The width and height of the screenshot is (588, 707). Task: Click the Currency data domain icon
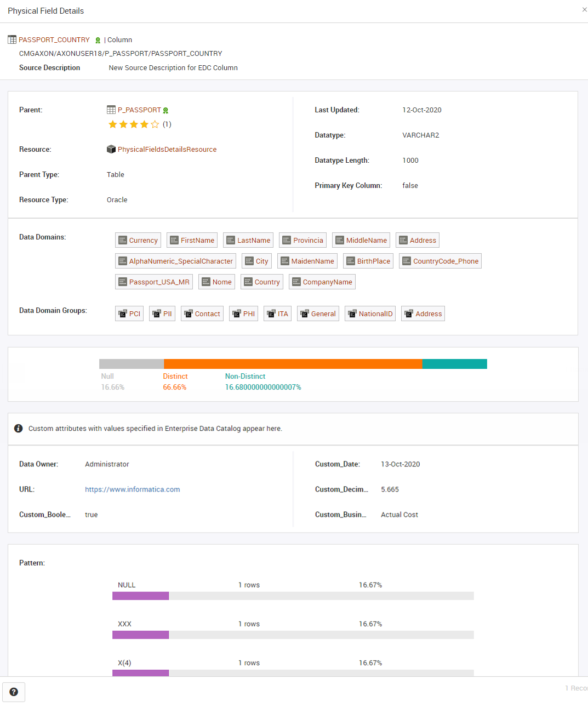(123, 240)
